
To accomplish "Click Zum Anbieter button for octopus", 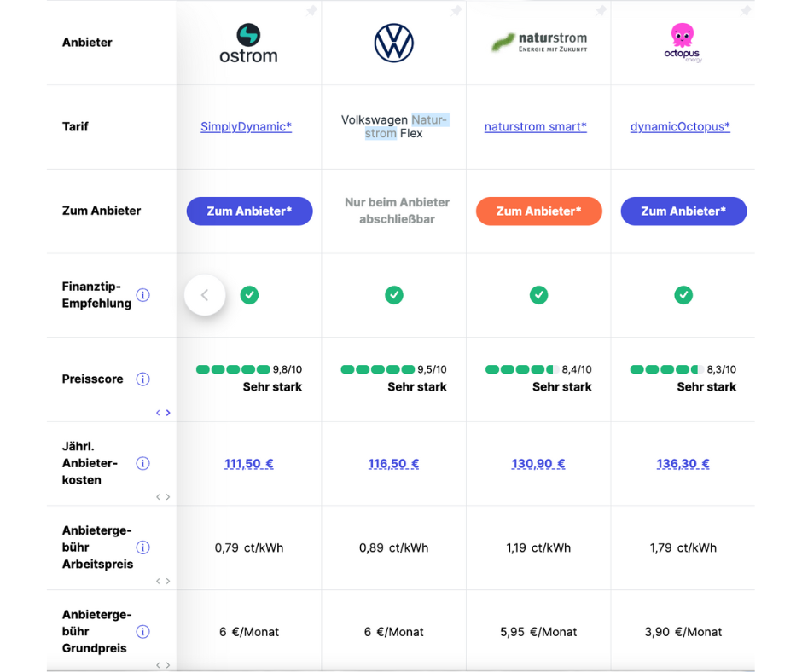I will point(683,211).
